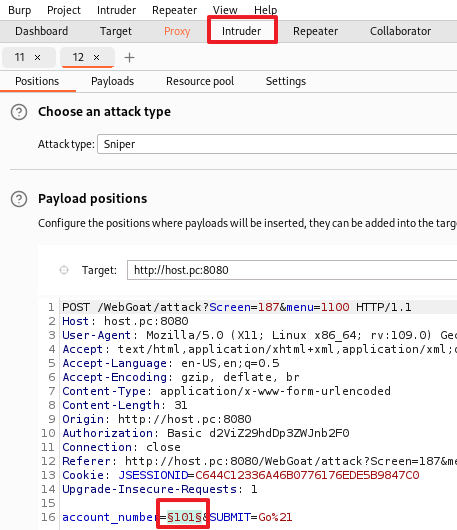Click the Upgrade-Insecure-Requests header line

point(160,489)
